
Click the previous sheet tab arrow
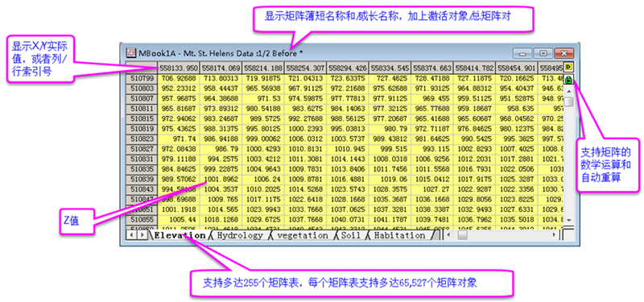point(132,235)
